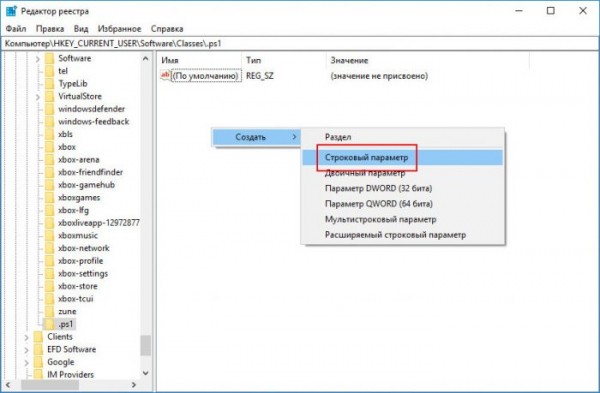Click the ab string value icon for (По умолчанию)
The image size is (600, 393).
(165, 75)
